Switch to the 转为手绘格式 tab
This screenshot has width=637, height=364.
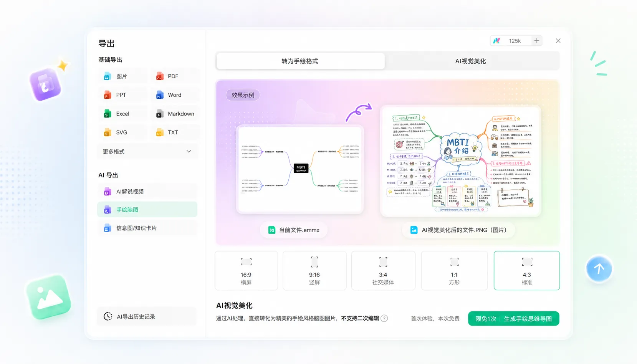click(x=300, y=61)
